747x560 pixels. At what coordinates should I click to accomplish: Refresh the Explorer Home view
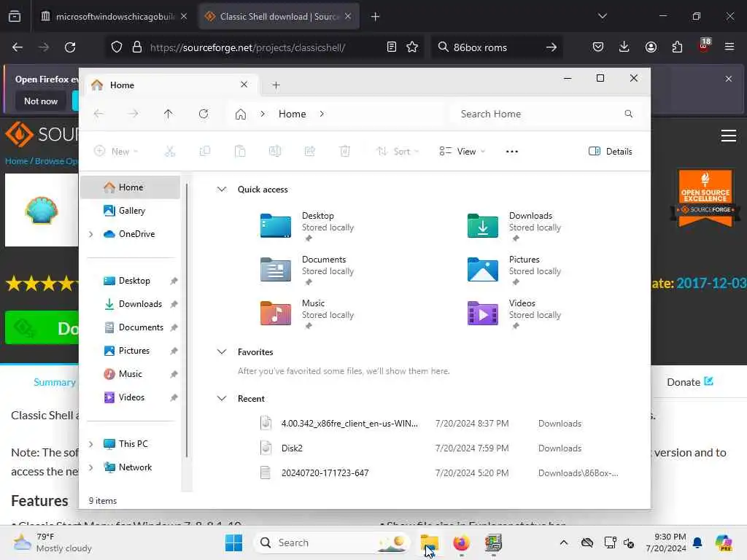pyautogui.click(x=204, y=114)
